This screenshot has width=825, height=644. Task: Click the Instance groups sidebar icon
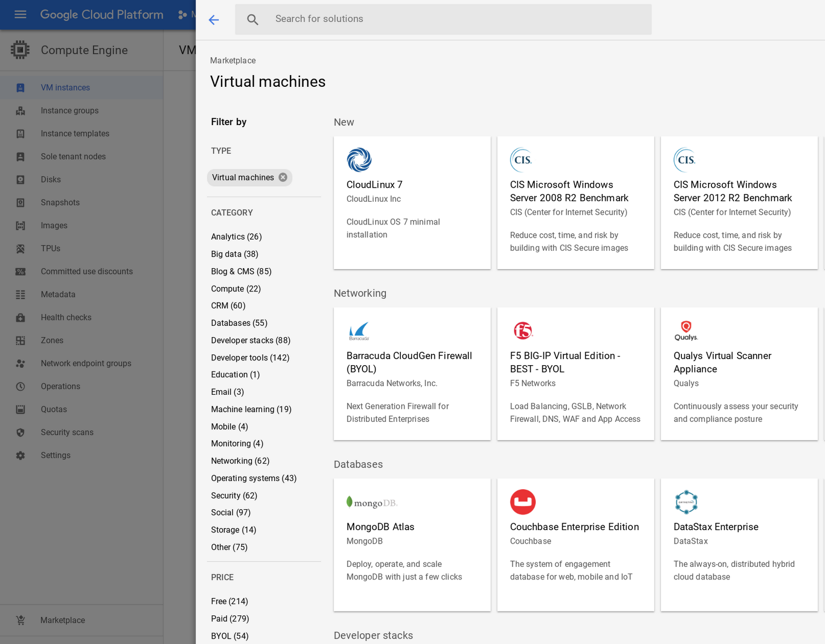(20, 111)
